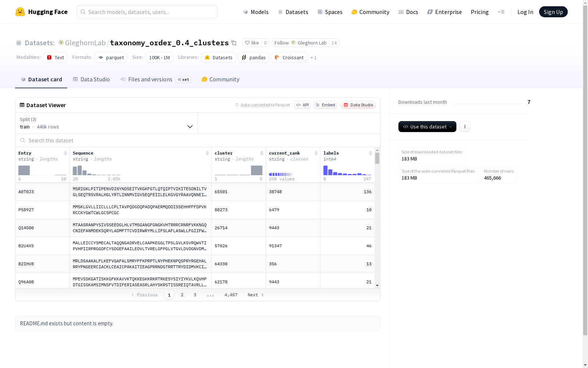The height and width of the screenshot is (368, 588).
Task: Click cluster value 57026
Action: point(239,246)
